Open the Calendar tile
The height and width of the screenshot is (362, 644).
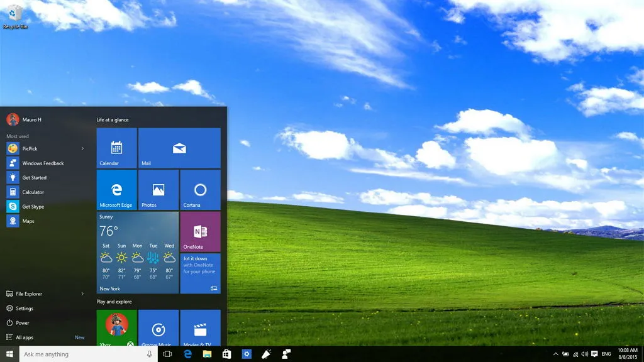click(x=116, y=148)
